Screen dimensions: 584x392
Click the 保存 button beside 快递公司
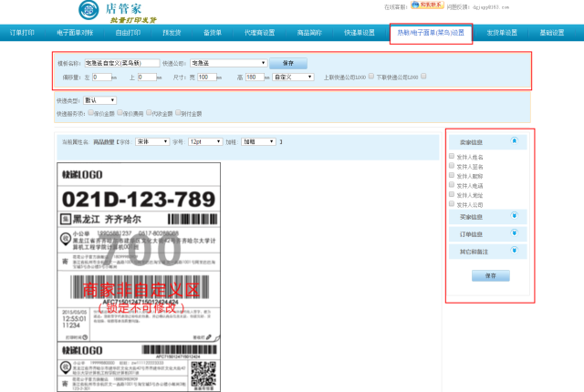pos(288,64)
